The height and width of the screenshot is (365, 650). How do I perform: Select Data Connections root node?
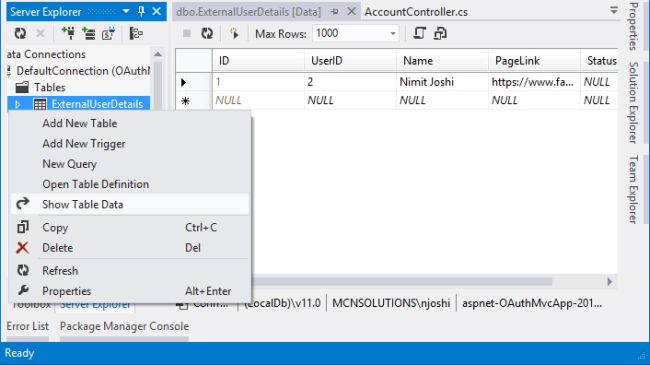[x=46, y=54]
